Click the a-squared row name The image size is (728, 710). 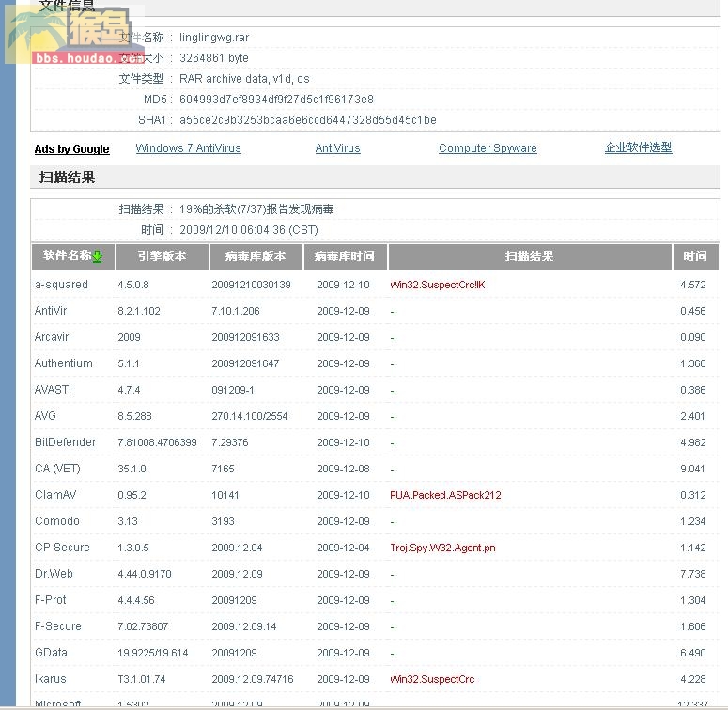(61, 285)
